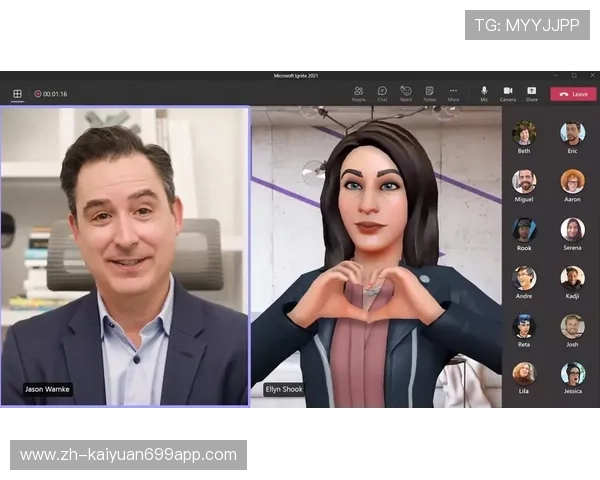Select Aaron's participant avatar
This screenshot has height=480, width=600.
pos(572,181)
